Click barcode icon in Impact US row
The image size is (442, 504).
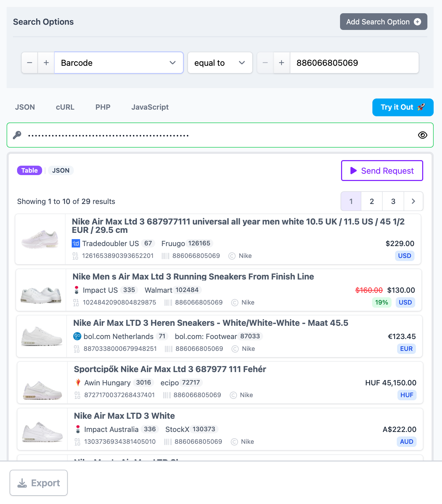pos(168,302)
